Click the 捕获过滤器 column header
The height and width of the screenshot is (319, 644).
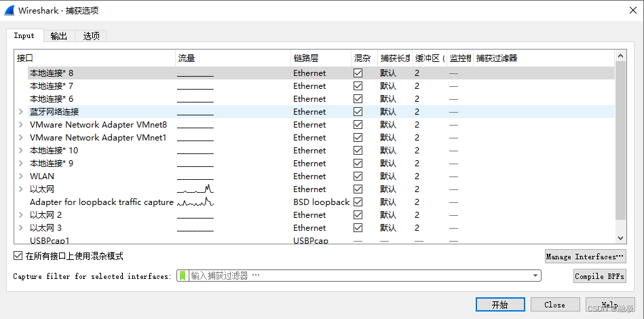[x=544, y=58]
